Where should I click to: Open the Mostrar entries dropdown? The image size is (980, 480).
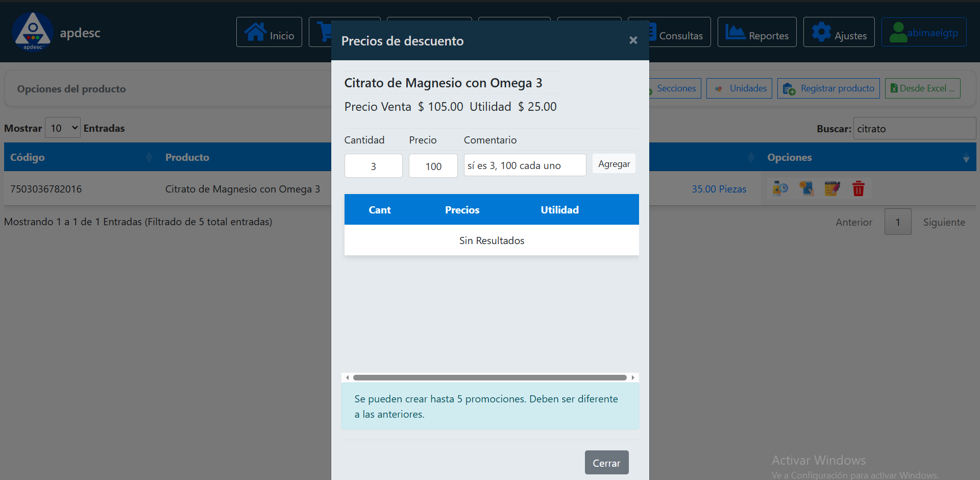click(62, 127)
